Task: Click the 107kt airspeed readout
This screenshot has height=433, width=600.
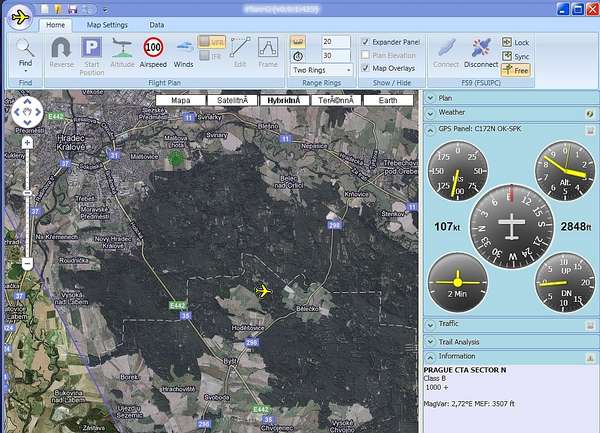Action: 447,226
